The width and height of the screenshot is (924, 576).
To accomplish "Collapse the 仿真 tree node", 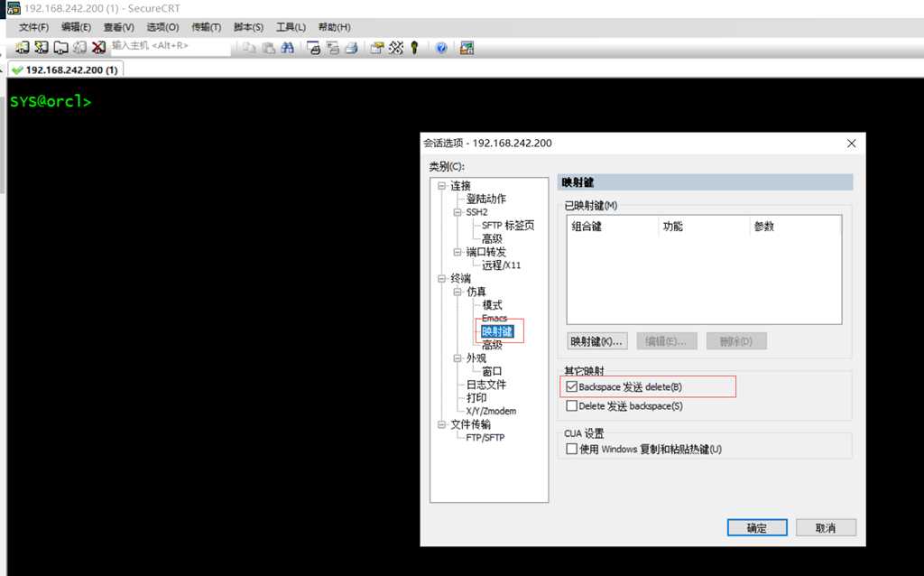I will pos(457,292).
